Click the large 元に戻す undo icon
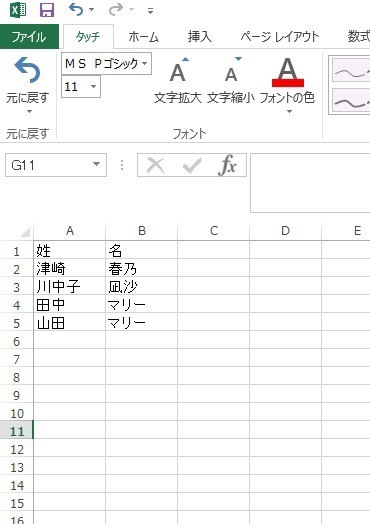370x524 pixels. pyautogui.click(x=27, y=70)
